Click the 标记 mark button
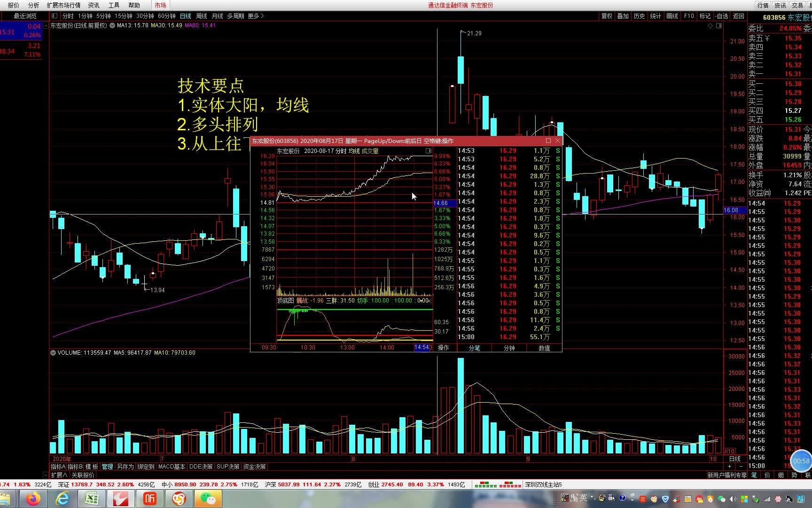 705,16
